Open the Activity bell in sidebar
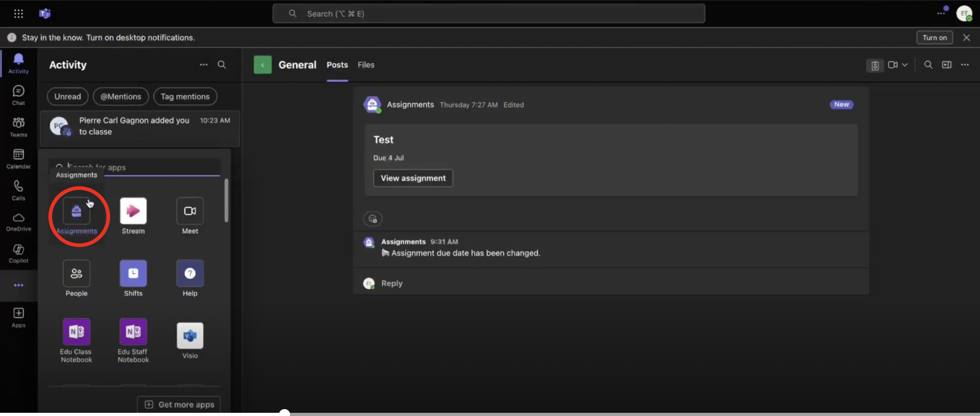Image resolution: width=980 pixels, height=416 pixels. [18, 63]
